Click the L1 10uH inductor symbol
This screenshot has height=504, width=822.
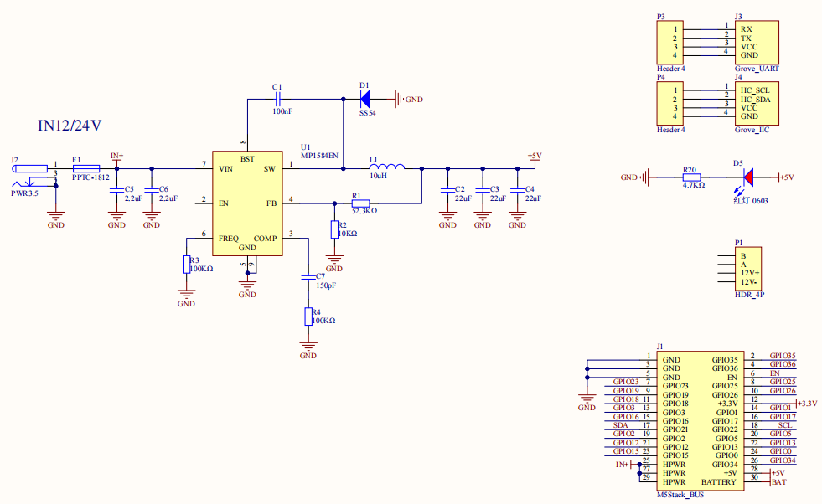(386, 167)
